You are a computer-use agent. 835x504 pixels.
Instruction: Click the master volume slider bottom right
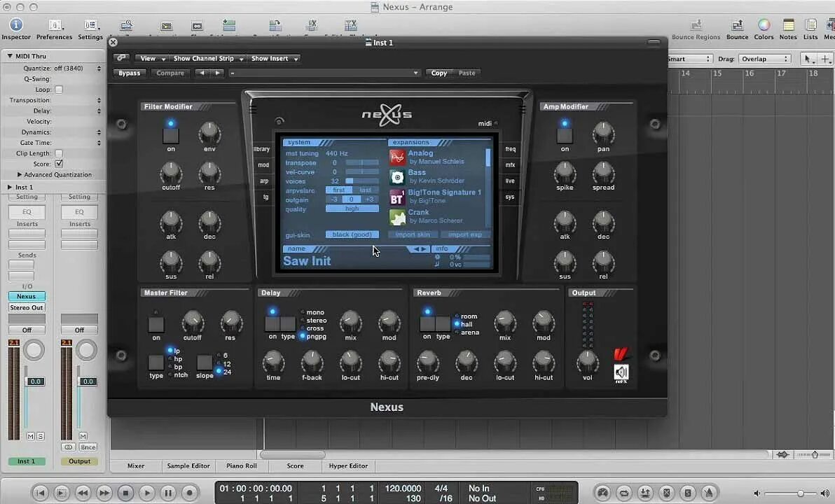[792, 493]
